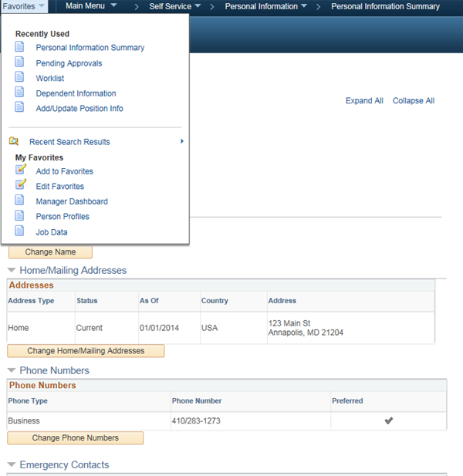Collapse the Home/Mailing Addresses section

(12, 270)
